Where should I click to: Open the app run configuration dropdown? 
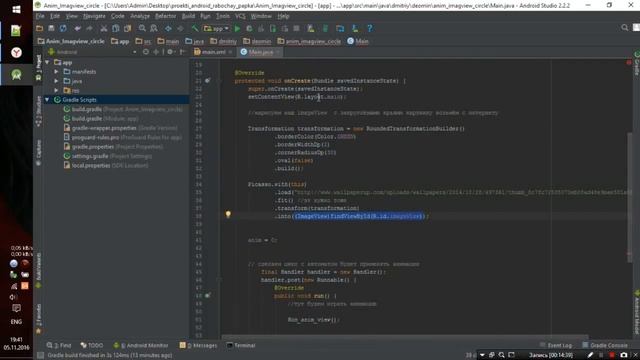coord(216,29)
